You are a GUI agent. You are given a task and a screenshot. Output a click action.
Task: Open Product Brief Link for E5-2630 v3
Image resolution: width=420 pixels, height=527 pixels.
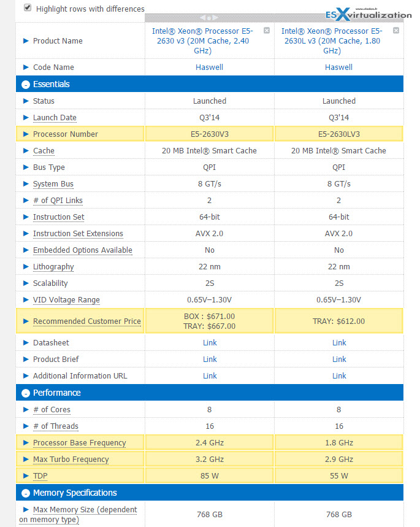(210, 360)
